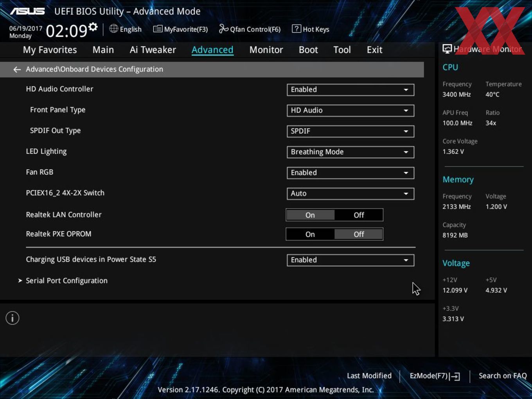Switch Realtek LAN Controller to Off
The width and height of the screenshot is (532, 399).
pyautogui.click(x=359, y=215)
